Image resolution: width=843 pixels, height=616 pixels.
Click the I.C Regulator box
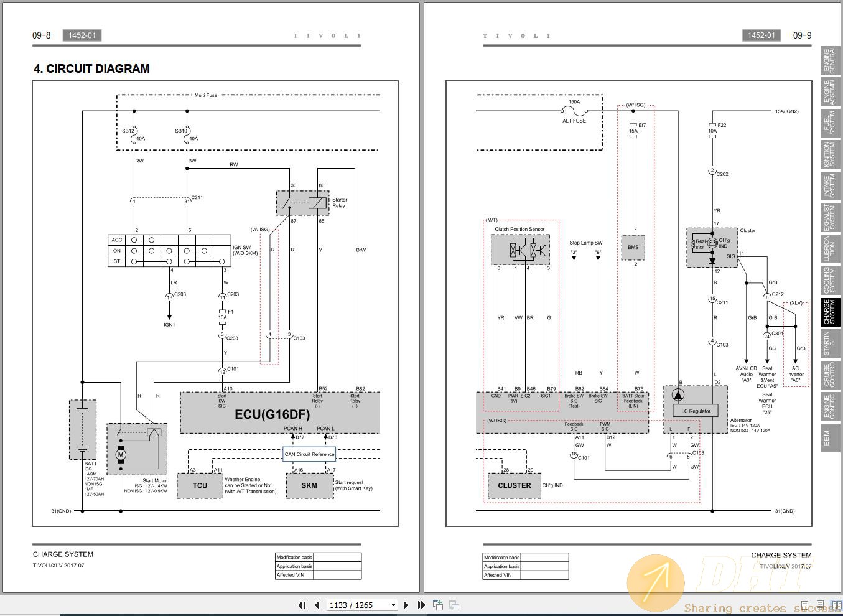point(696,411)
